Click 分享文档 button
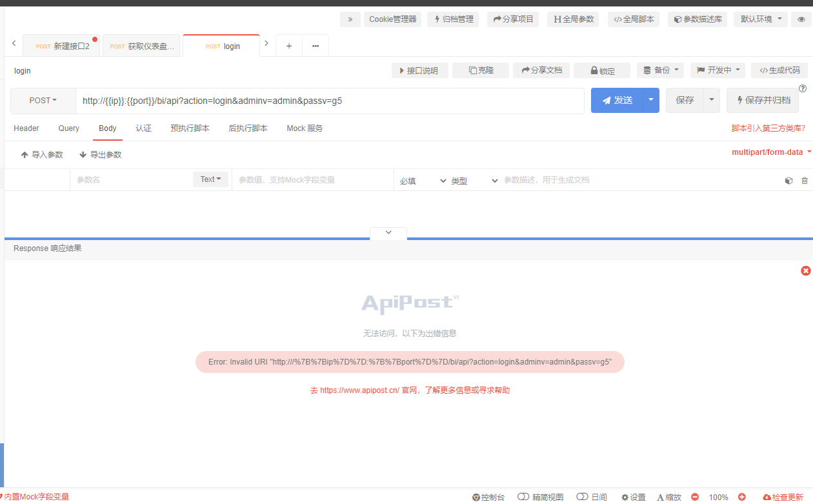This screenshot has height=504, width=813. (x=541, y=70)
